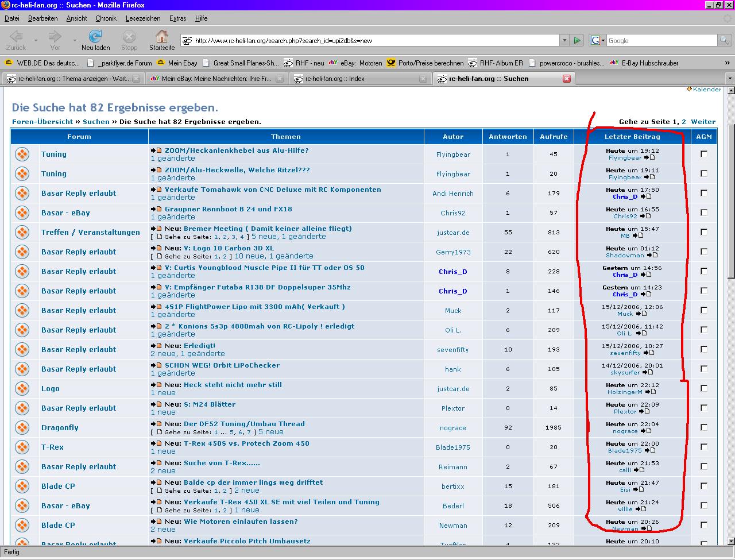Check AGM box for ZOOM/Alu-Heckwelle row
This screenshot has height=560, width=735.
(704, 173)
